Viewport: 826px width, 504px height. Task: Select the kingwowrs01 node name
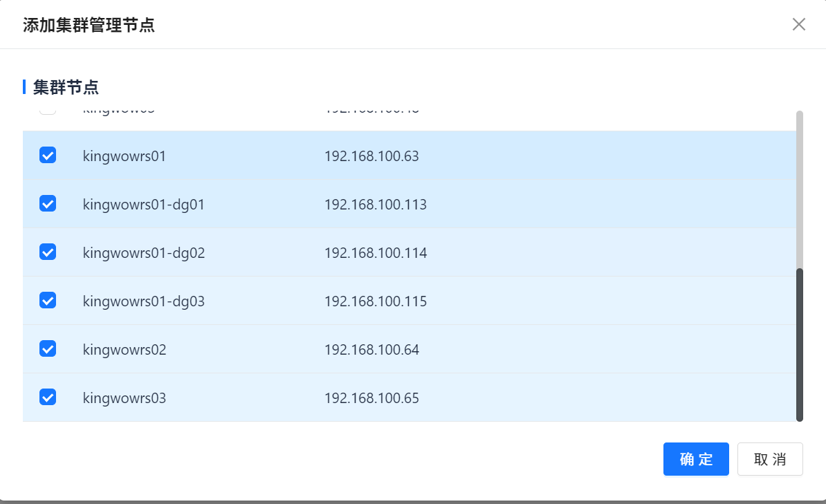(x=125, y=156)
